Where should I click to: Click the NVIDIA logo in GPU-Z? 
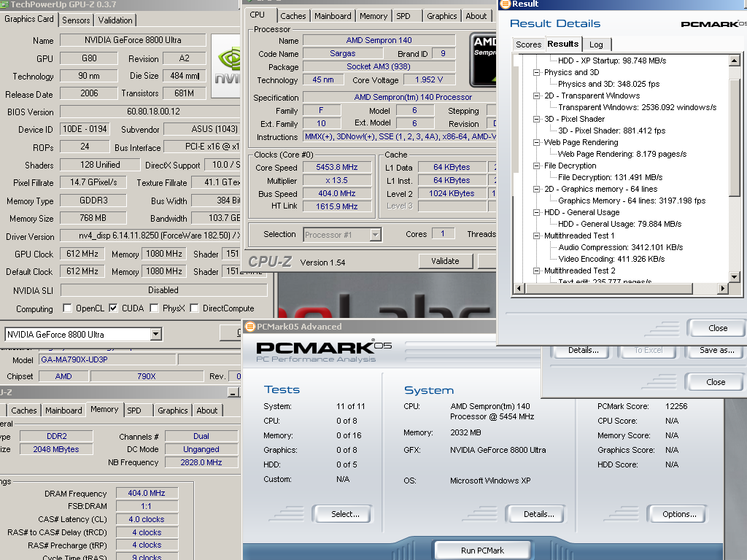coord(226,66)
